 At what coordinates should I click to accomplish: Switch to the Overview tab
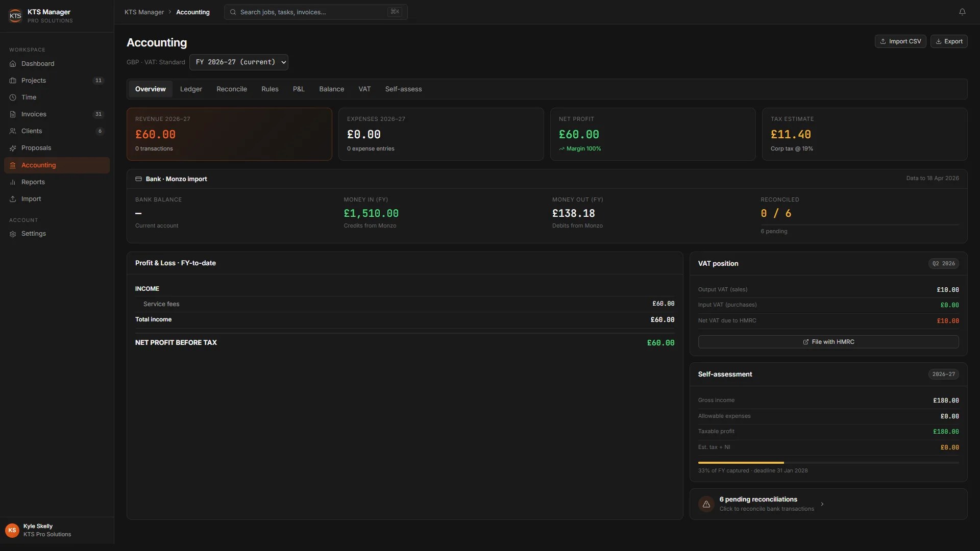point(150,89)
